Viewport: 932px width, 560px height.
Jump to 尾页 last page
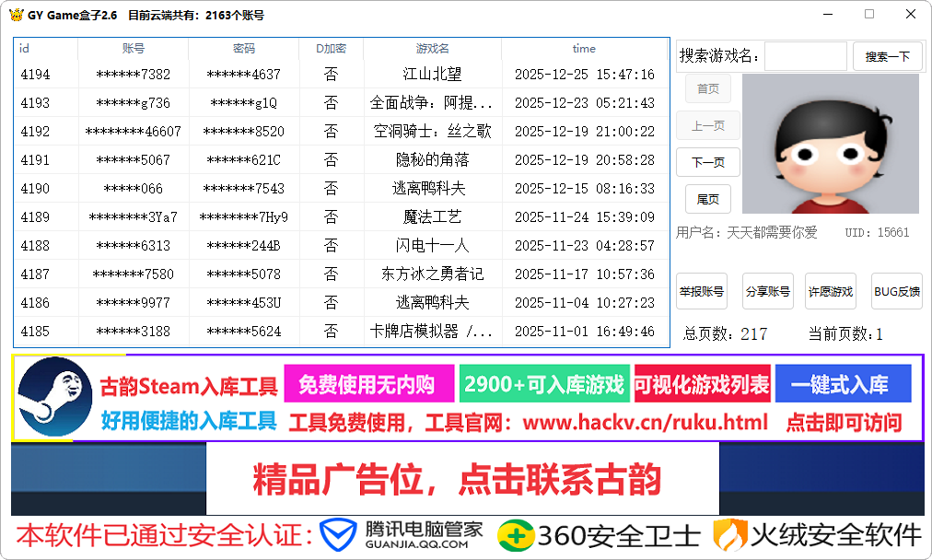pyautogui.click(x=707, y=199)
